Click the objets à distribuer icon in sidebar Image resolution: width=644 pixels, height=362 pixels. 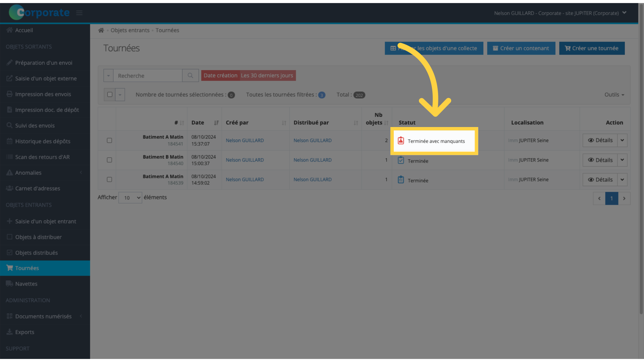coord(9,236)
